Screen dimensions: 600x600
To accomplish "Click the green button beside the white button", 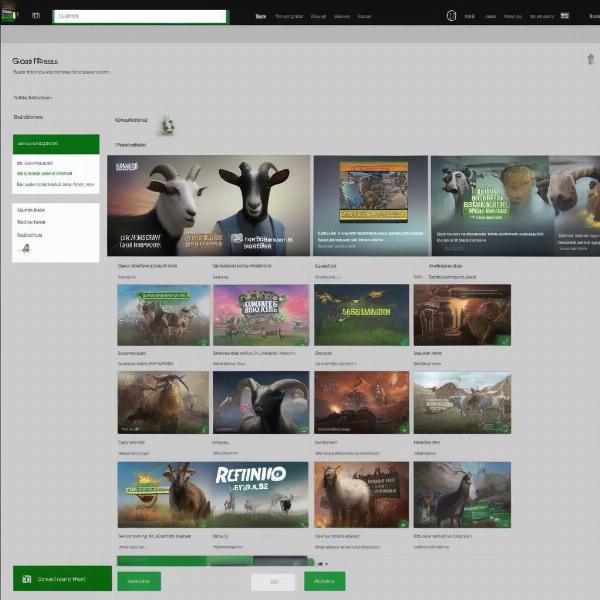I will pos(324,581).
